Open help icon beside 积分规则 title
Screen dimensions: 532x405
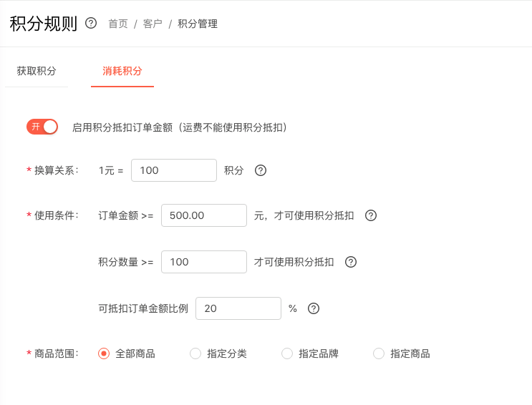(91, 24)
